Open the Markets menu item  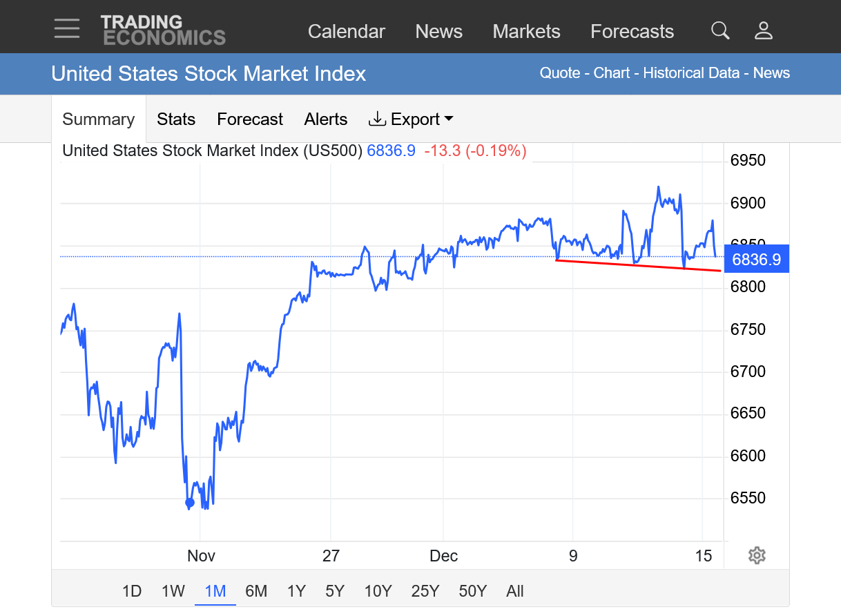[x=526, y=31]
